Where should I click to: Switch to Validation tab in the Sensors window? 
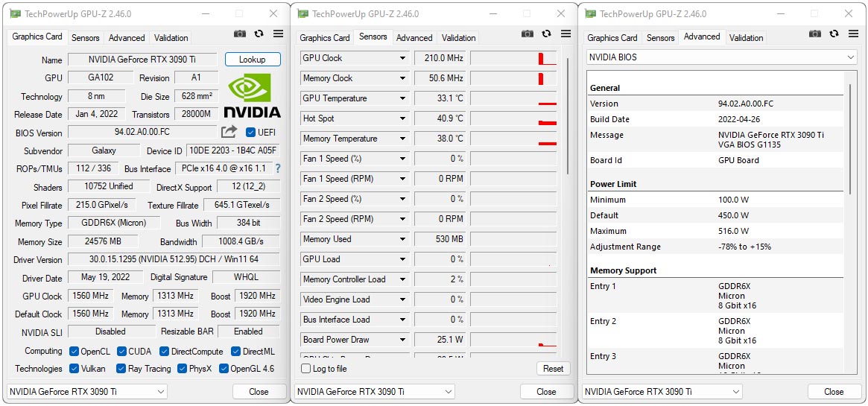tap(458, 37)
